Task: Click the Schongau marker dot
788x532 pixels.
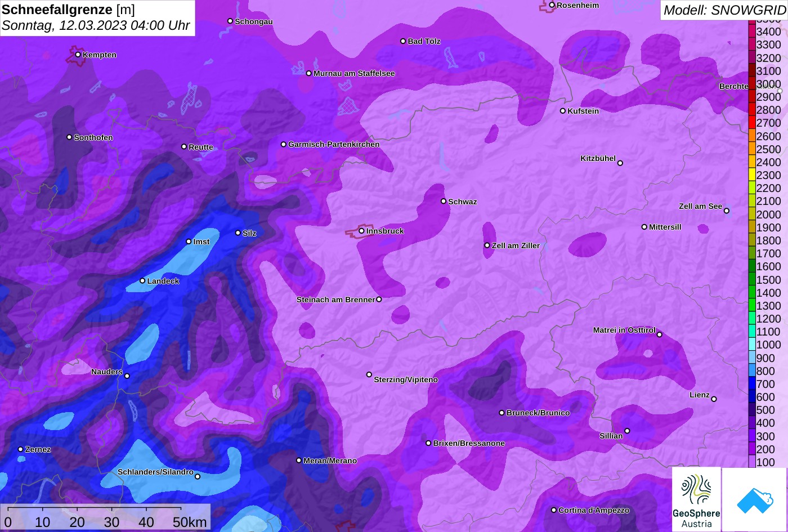Action: [x=230, y=21]
